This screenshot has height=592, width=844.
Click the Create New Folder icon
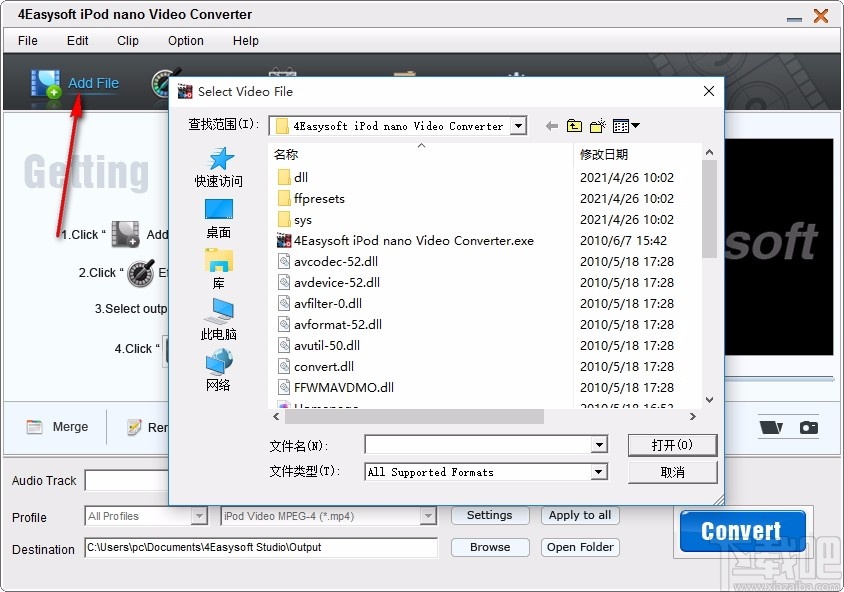(597, 125)
